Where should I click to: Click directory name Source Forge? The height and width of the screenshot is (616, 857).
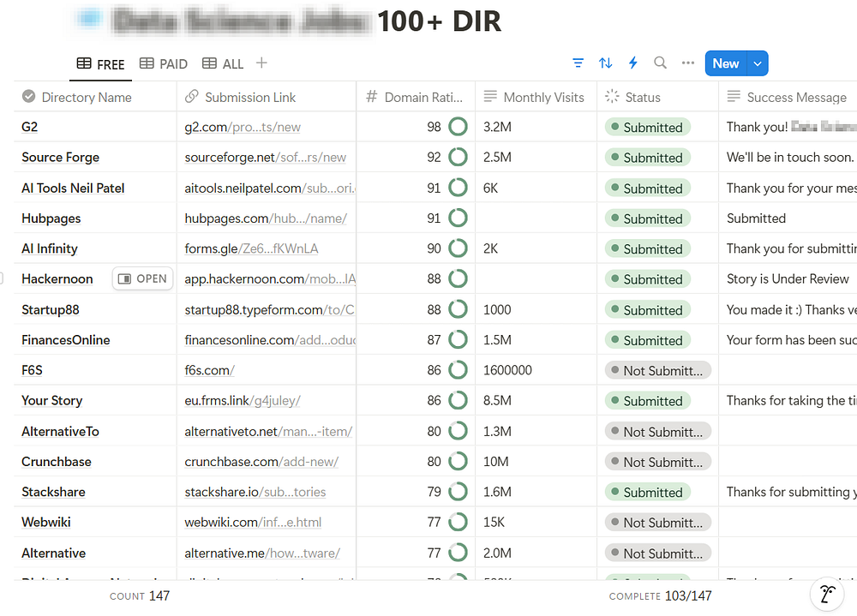pos(60,158)
